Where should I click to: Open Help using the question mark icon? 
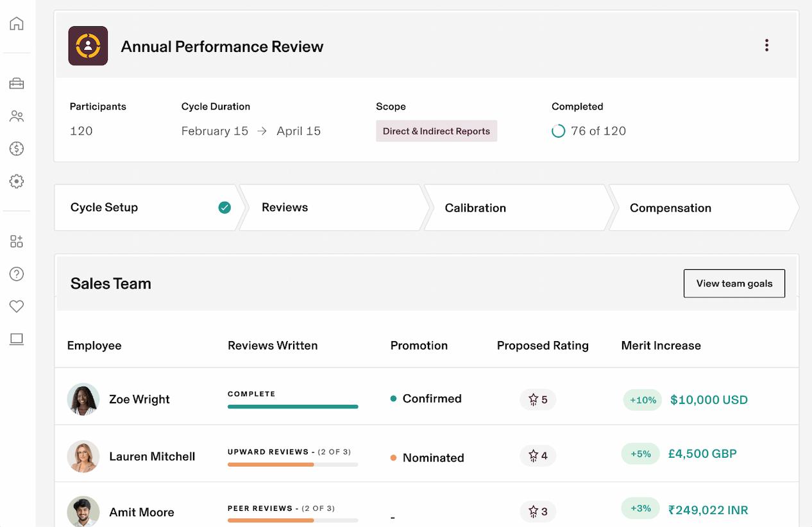point(17,274)
